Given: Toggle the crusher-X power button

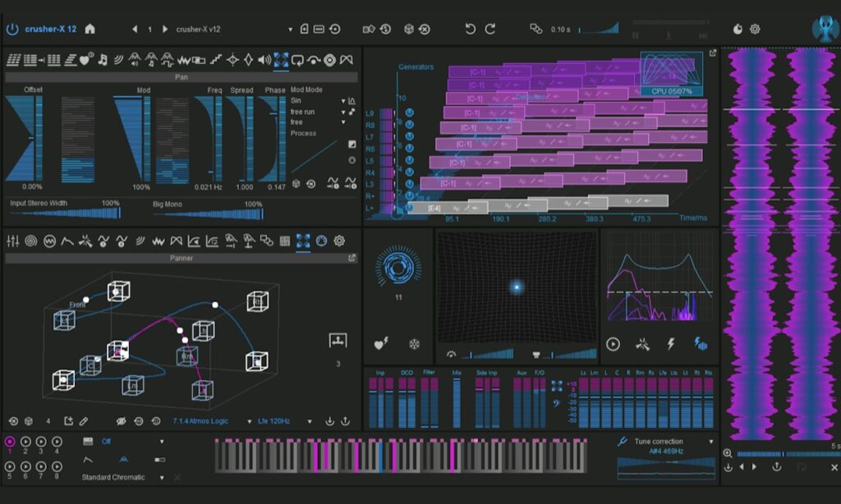Looking at the screenshot, I should point(12,30).
